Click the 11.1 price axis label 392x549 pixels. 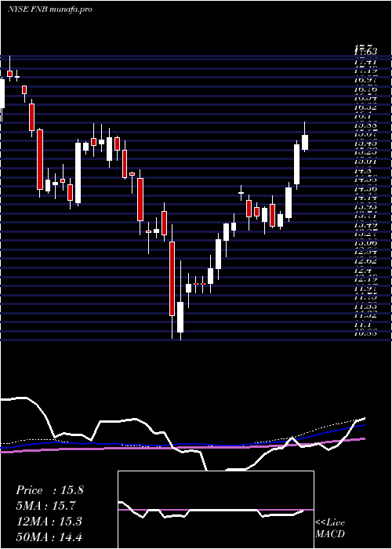pos(364,325)
